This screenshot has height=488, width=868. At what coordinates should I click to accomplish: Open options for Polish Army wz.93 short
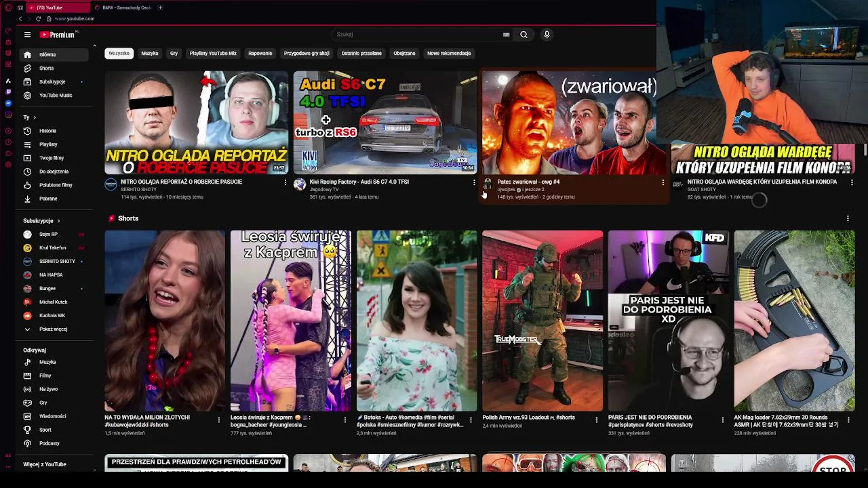coord(596,420)
